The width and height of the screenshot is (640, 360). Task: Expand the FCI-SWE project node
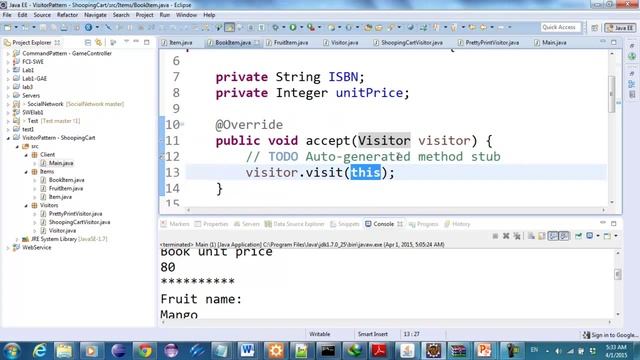[x=8, y=62]
